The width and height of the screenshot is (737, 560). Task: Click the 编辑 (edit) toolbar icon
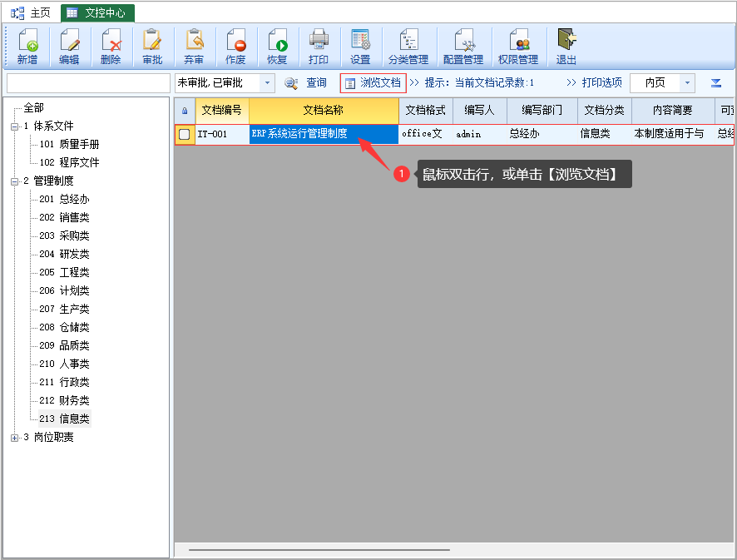(x=69, y=46)
